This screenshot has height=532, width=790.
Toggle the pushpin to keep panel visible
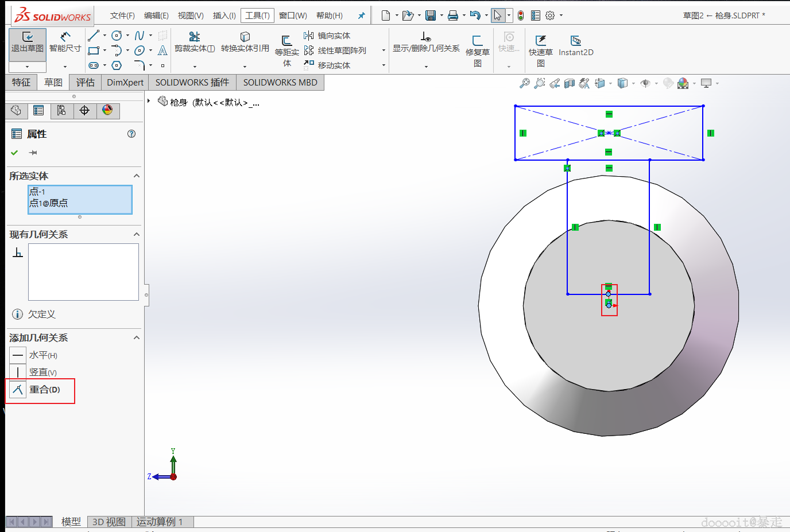click(x=33, y=153)
